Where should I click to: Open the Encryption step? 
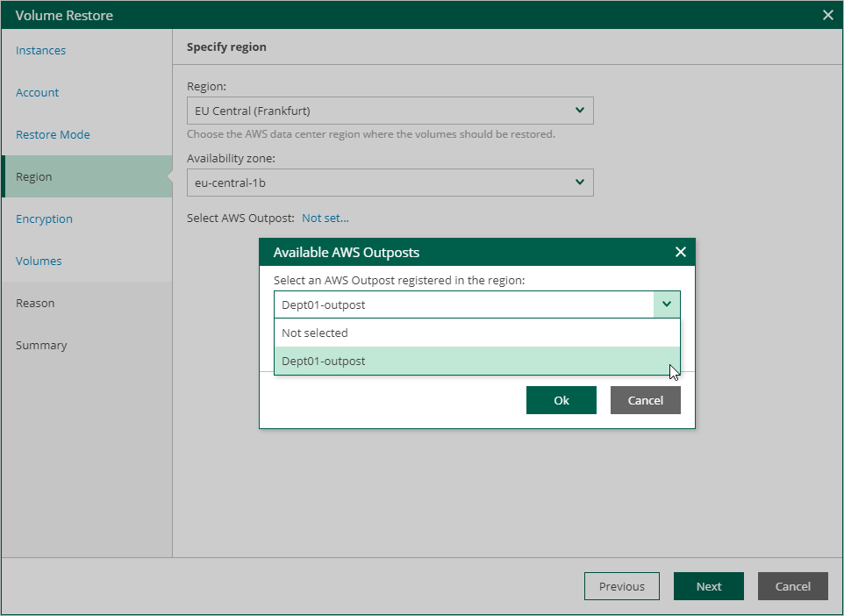click(x=44, y=218)
